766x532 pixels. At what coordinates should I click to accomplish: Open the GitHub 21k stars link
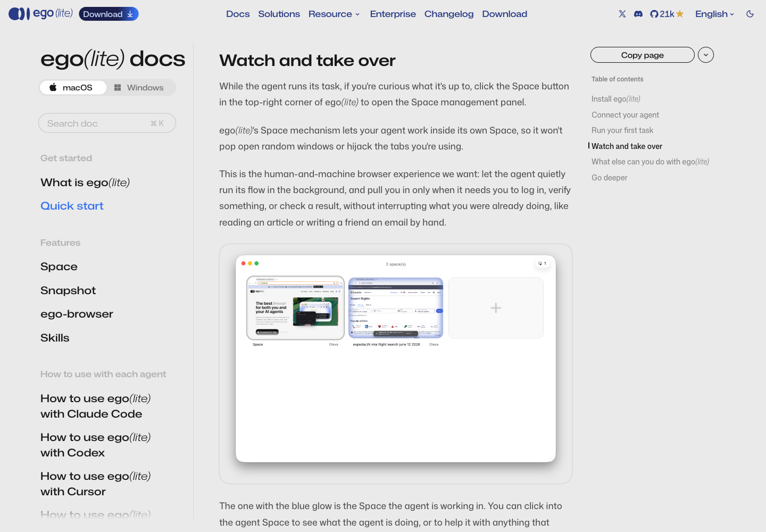coord(667,14)
